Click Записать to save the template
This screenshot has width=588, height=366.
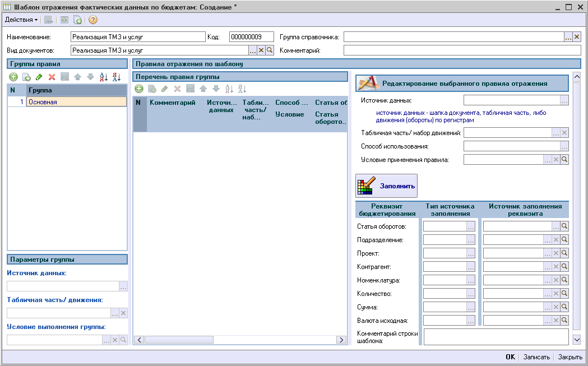click(536, 357)
